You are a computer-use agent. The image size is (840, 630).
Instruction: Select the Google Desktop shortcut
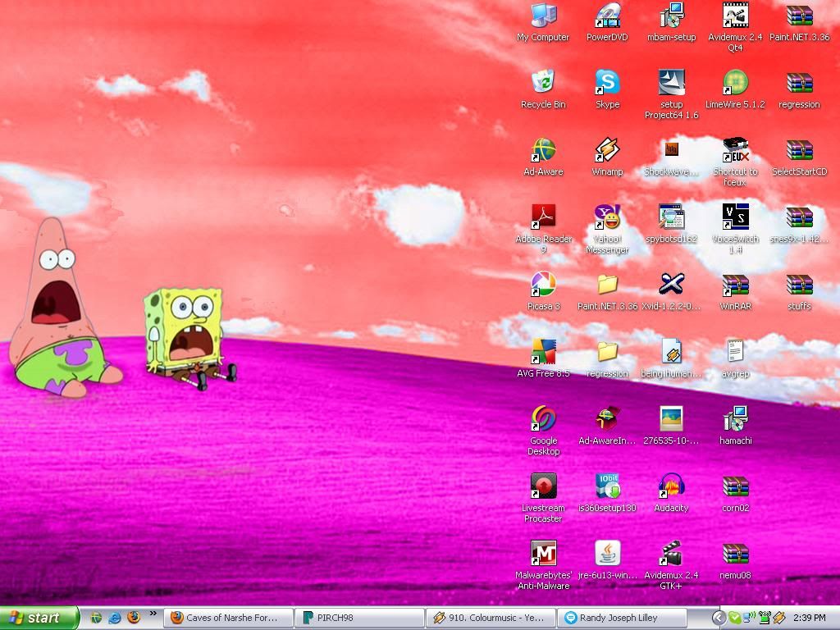click(x=543, y=419)
